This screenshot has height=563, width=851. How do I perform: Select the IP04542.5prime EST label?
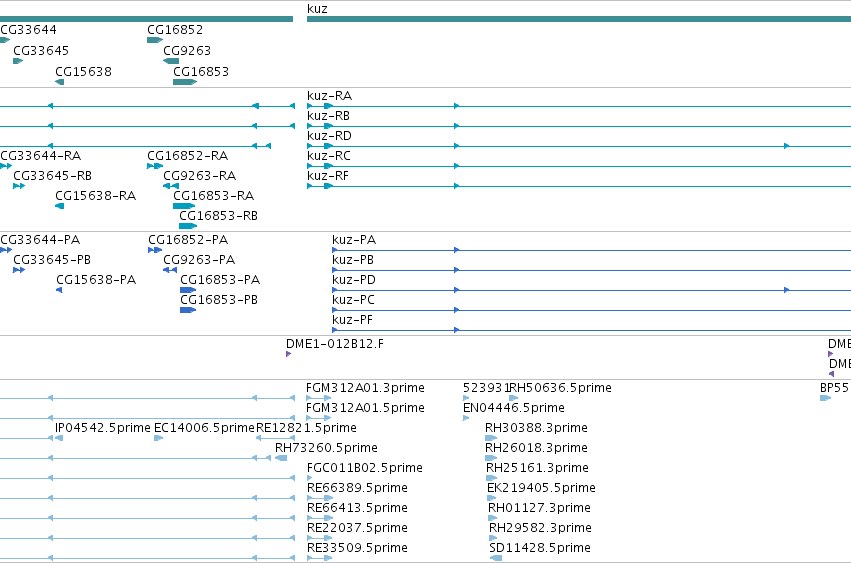click(103, 428)
